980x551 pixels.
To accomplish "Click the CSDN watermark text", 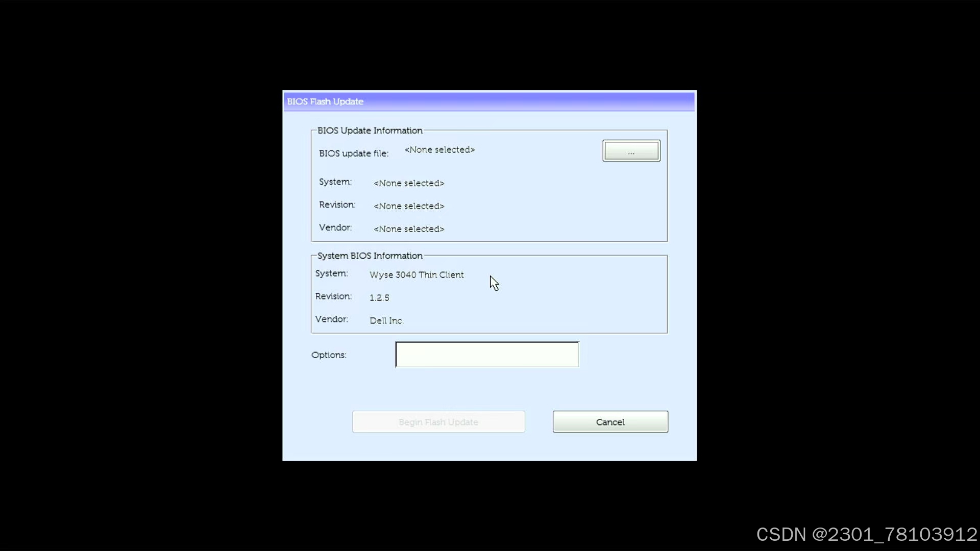I will point(866,534).
